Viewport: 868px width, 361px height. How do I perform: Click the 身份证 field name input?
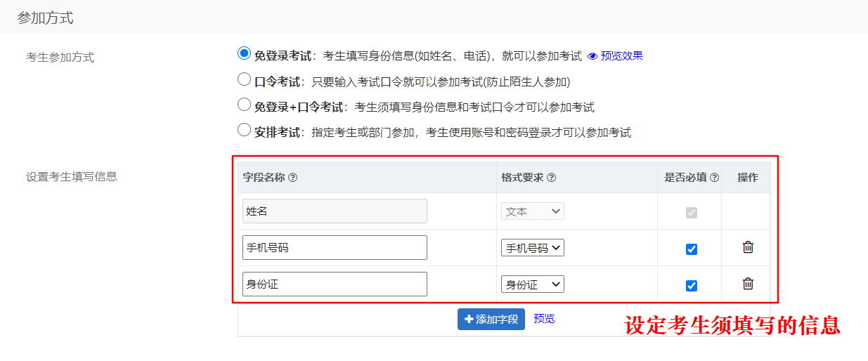(335, 284)
